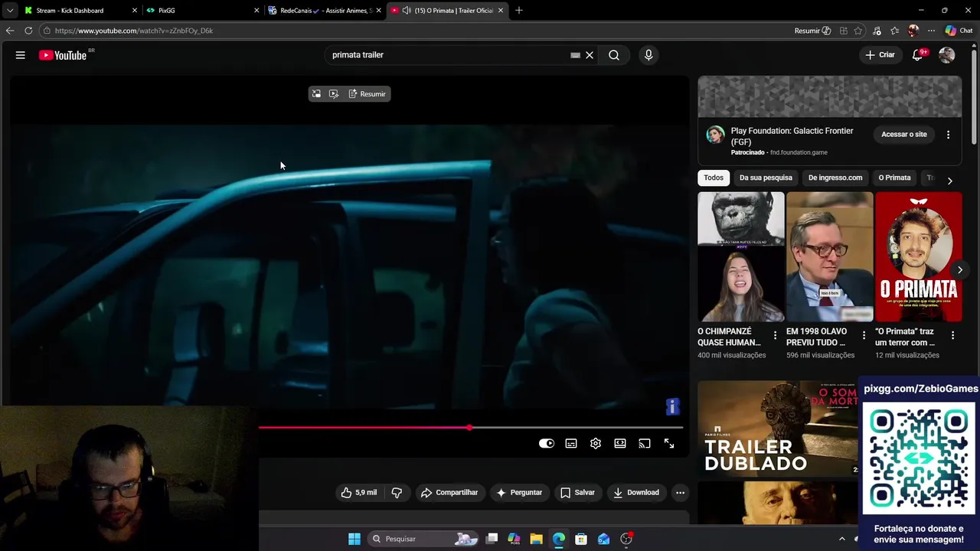This screenshot has height=551, width=980.
Task: Open options menu for O CHIMPANZÉ short
Action: [775, 335]
